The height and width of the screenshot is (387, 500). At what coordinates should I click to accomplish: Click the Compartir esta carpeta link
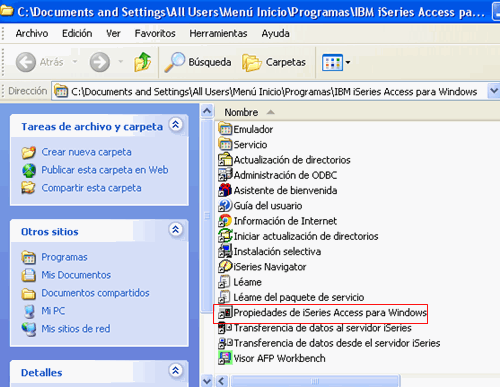pos(91,188)
